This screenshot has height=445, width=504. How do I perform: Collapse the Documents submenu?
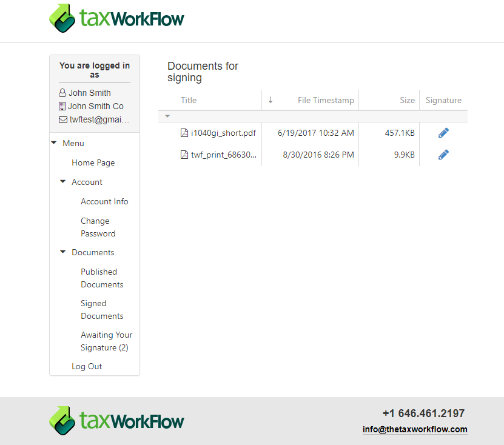(62, 252)
